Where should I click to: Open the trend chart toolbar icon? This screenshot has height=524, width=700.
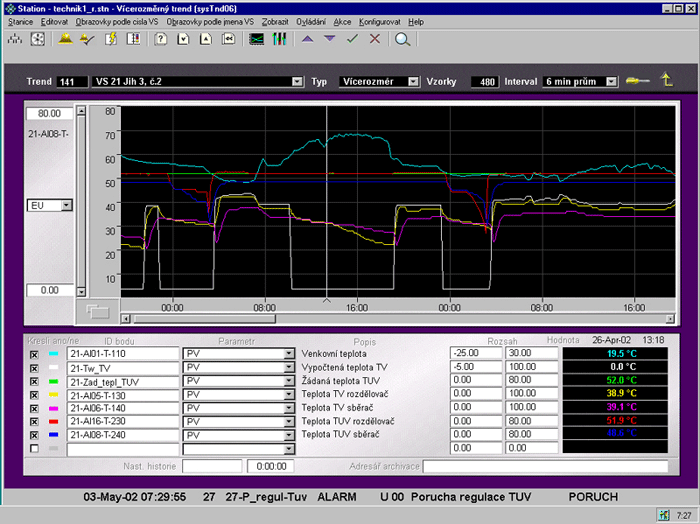257,39
